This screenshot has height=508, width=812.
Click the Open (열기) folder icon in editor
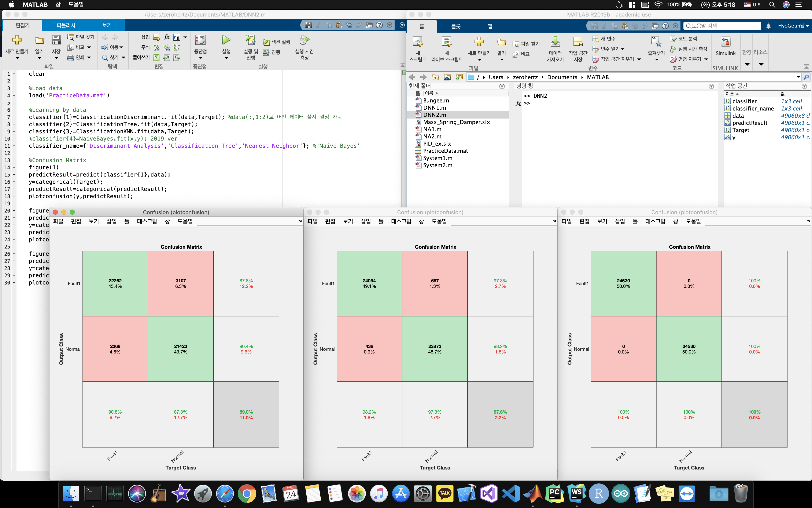(39, 40)
